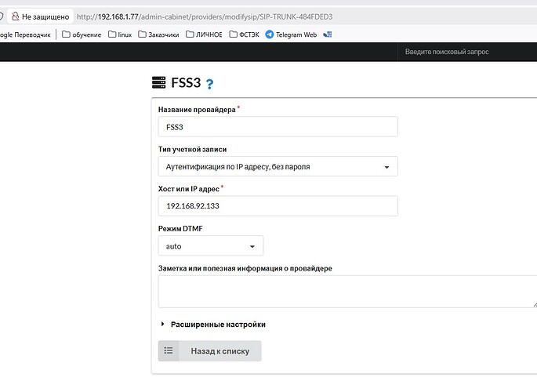Click the FSS3 page heading text
Screen dimensions: 537x392
[x=186, y=83]
